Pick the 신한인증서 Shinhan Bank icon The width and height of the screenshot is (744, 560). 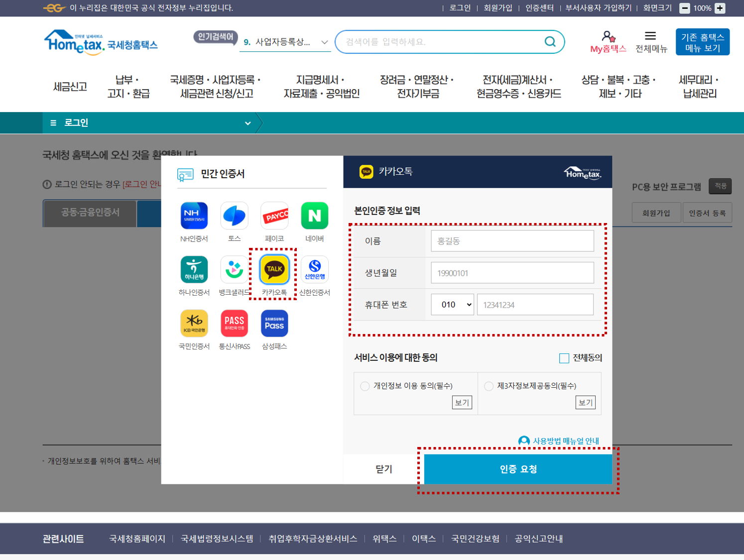315,269
